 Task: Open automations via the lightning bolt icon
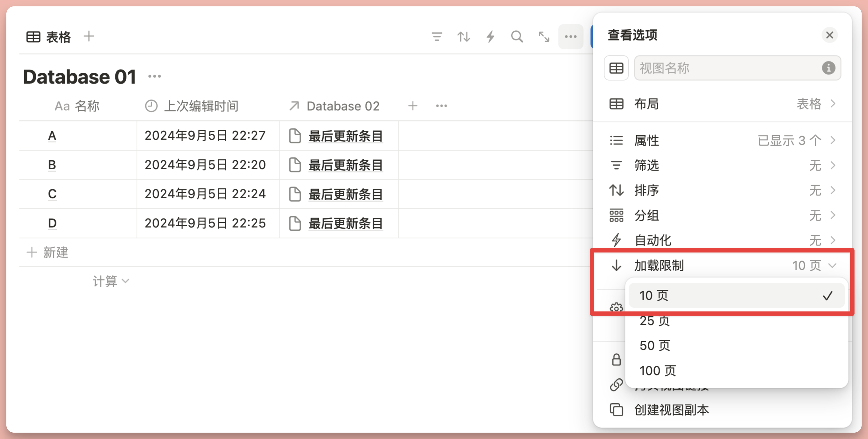(491, 36)
